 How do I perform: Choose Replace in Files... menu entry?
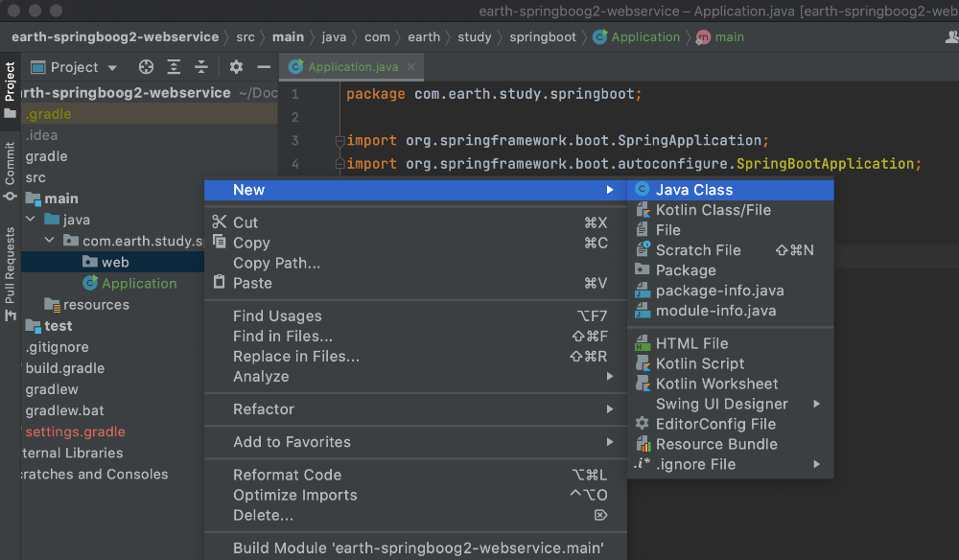tap(415, 357)
